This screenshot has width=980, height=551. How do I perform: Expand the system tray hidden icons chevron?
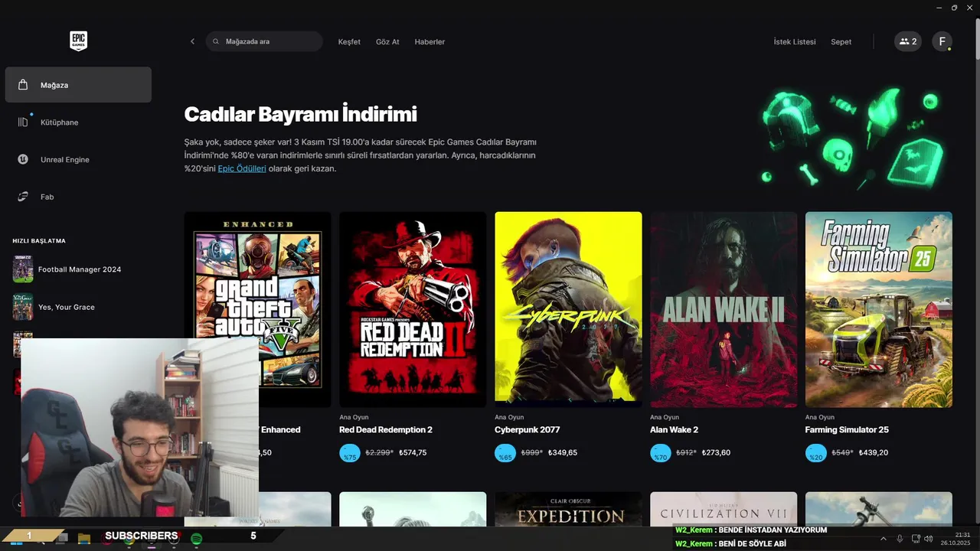pyautogui.click(x=884, y=539)
